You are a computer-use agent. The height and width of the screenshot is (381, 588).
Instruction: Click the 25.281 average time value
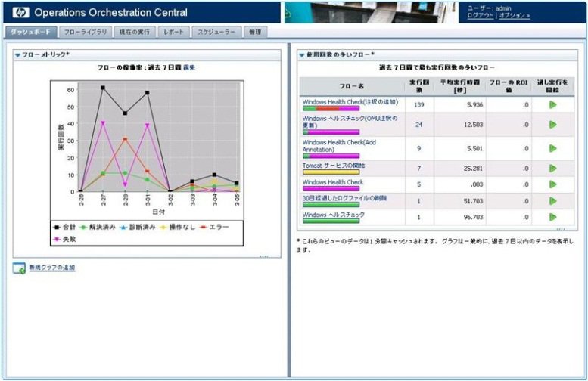[x=473, y=169]
